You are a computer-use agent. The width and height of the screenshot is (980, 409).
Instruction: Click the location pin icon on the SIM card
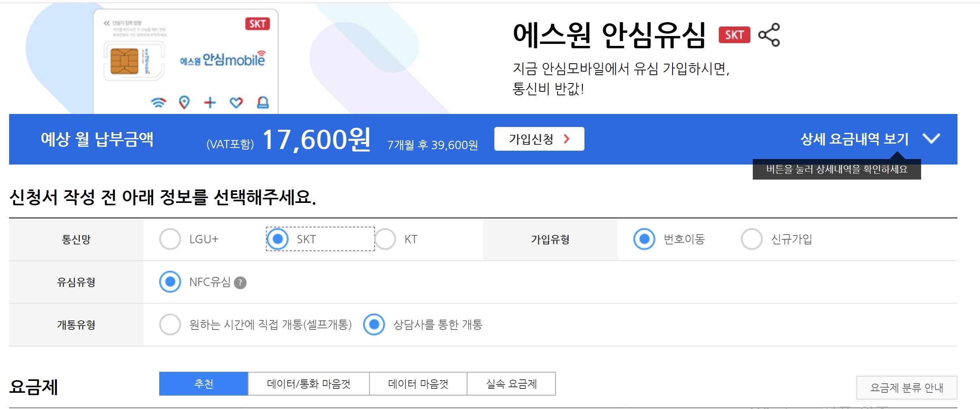[184, 102]
